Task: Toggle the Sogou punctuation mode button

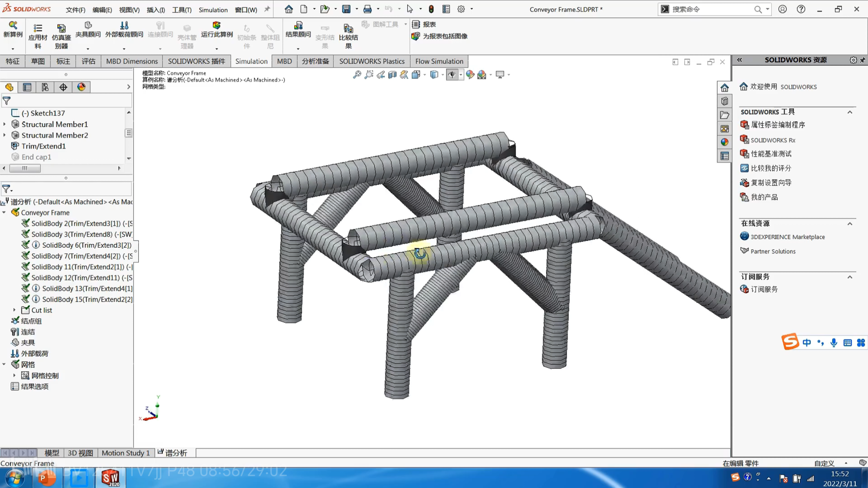Action: click(x=820, y=342)
